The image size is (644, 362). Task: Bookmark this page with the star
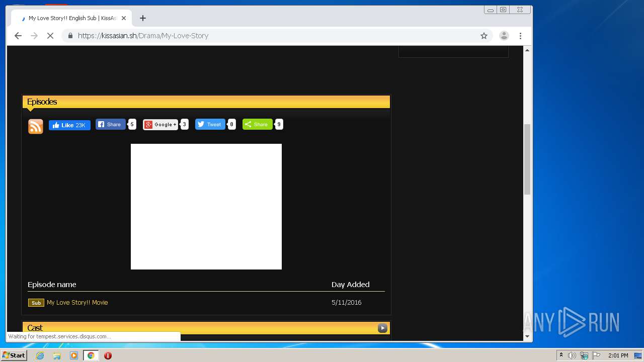[x=484, y=36]
